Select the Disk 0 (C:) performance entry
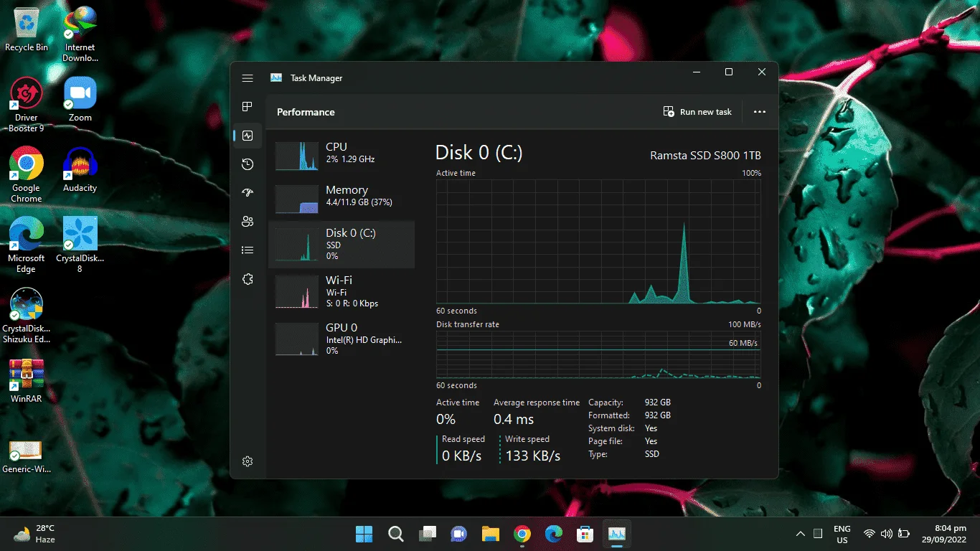The width and height of the screenshot is (980, 551). pos(341,245)
